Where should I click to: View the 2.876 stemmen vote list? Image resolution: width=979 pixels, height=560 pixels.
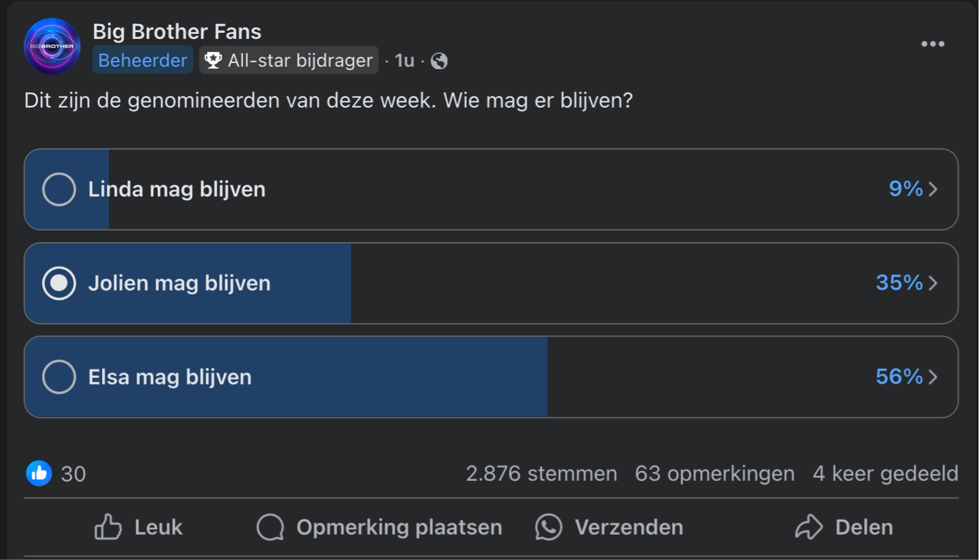pos(541,473)
